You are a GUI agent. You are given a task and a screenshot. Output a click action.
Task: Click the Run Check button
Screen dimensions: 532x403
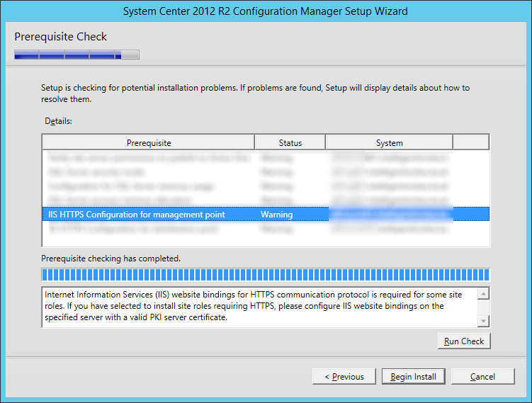coord(464,341)
